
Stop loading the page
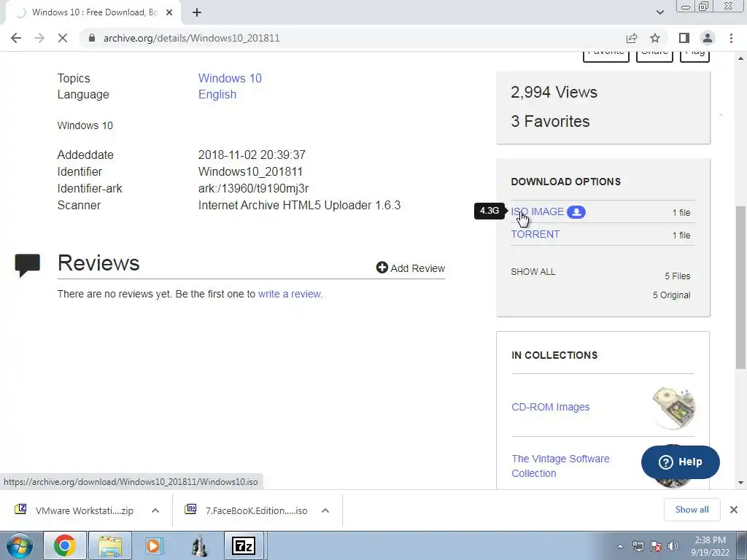pyautogui.click(x=63, y=38)
